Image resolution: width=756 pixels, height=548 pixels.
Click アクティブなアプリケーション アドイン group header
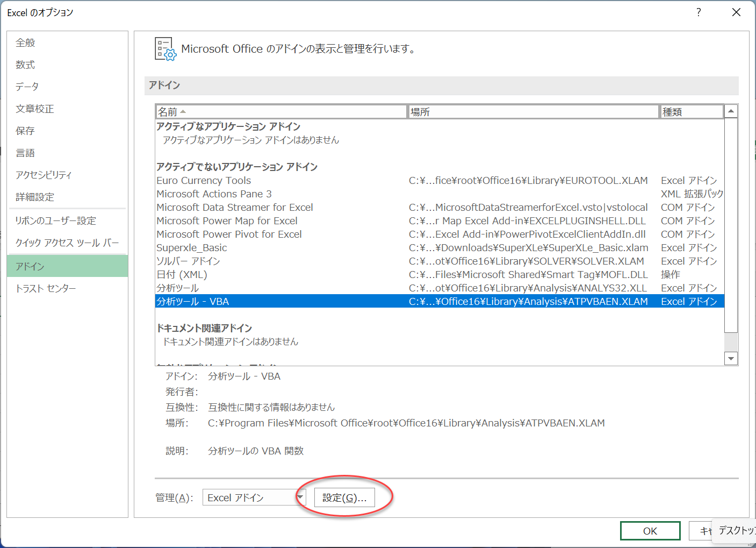[x=228, y=126]
